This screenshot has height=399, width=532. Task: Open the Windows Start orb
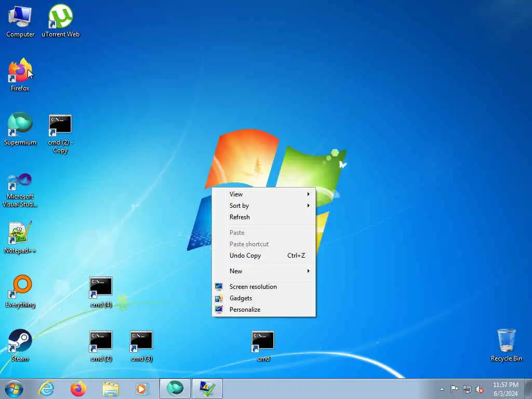(14, 389)
